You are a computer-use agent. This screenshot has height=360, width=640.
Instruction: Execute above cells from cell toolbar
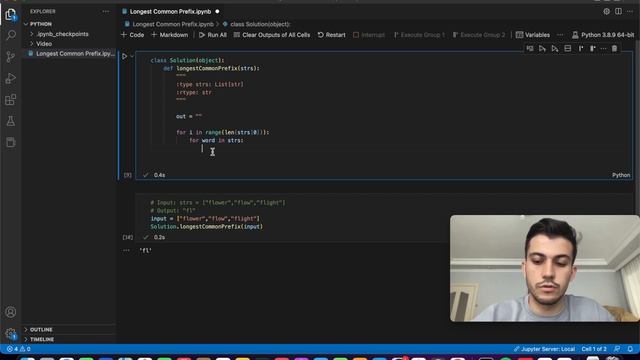[542, 49]
